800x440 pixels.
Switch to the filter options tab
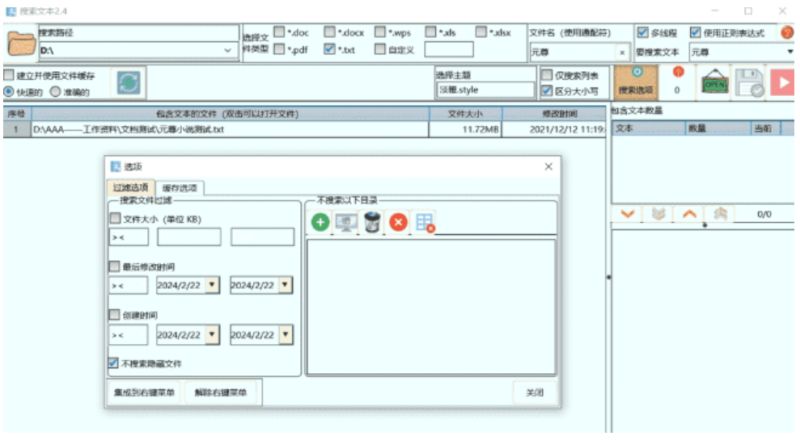pyautogui.click(x=131, y=187)
